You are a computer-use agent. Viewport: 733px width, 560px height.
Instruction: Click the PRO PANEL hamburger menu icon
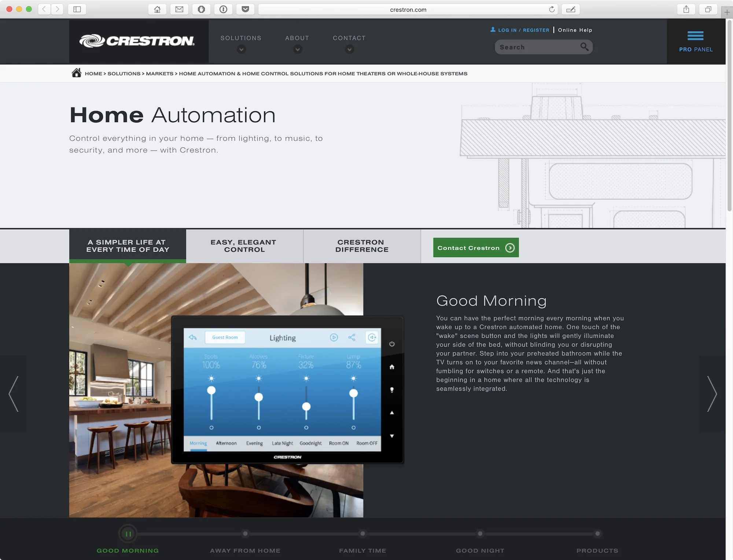[x=695, y=36]
